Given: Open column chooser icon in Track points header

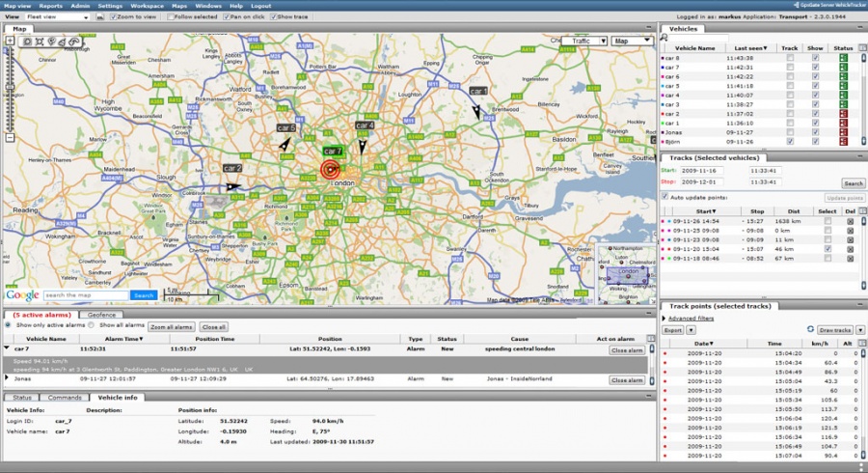Looking at the screenshot, I should (862, 344).
